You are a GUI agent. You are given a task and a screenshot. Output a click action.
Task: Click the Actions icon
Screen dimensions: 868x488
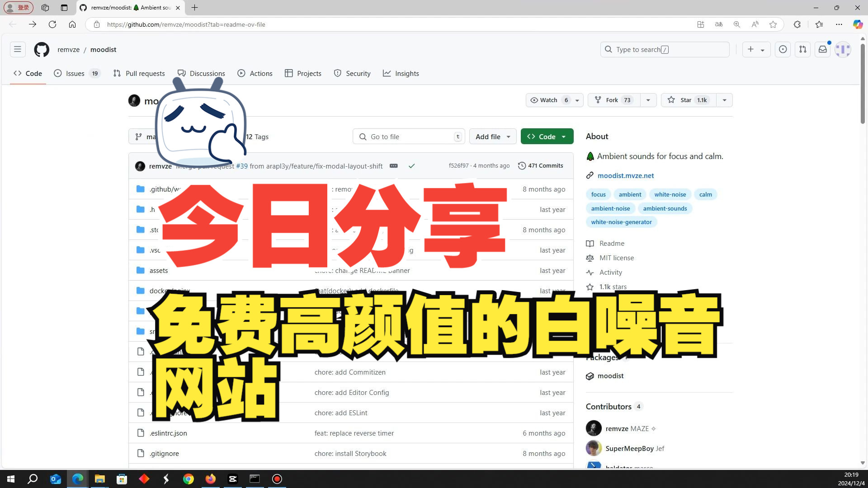coord(241,73)
